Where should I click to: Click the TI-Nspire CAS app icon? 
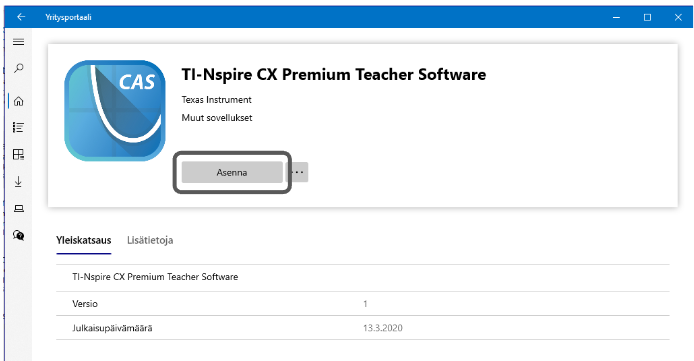[115, 111]
